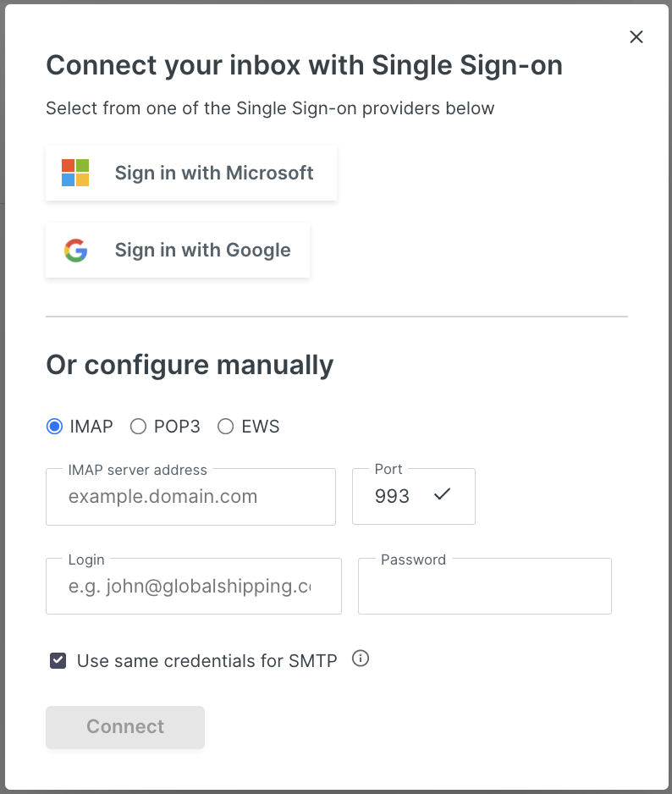Select the IMAP radio button

point(55,427)
